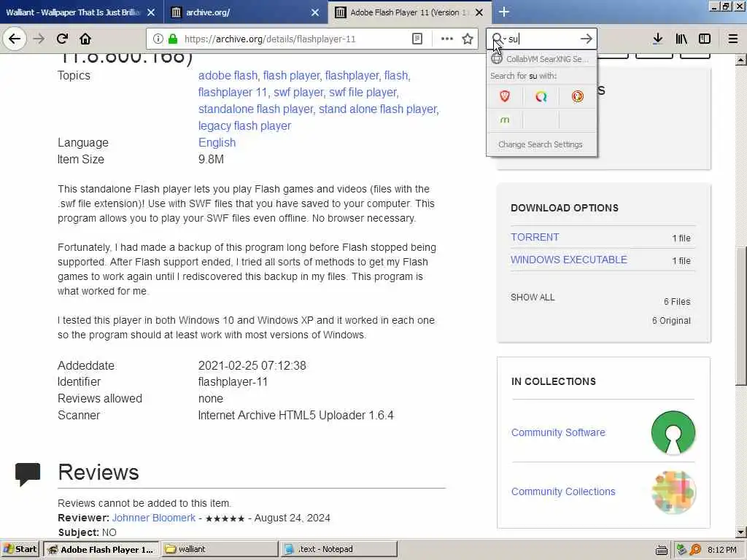Open the Downloads panel
Screen dimensions: 747x560
(x=657, y=39)
